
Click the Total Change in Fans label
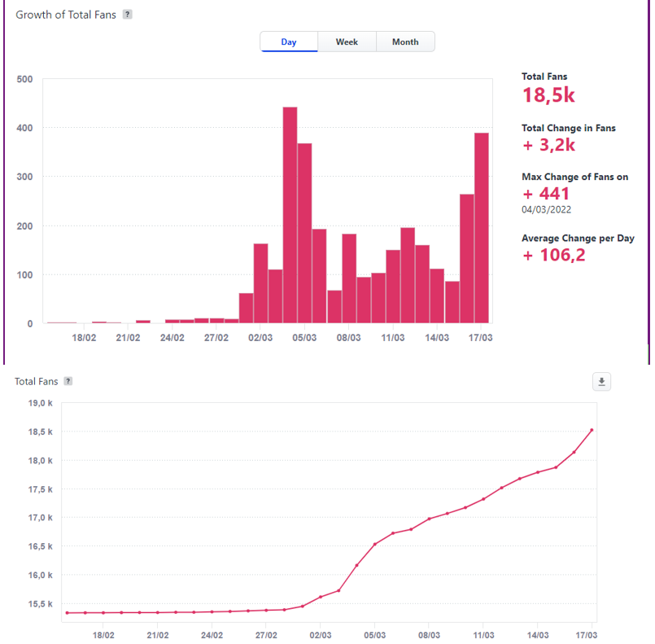click(x=569, y=128)
